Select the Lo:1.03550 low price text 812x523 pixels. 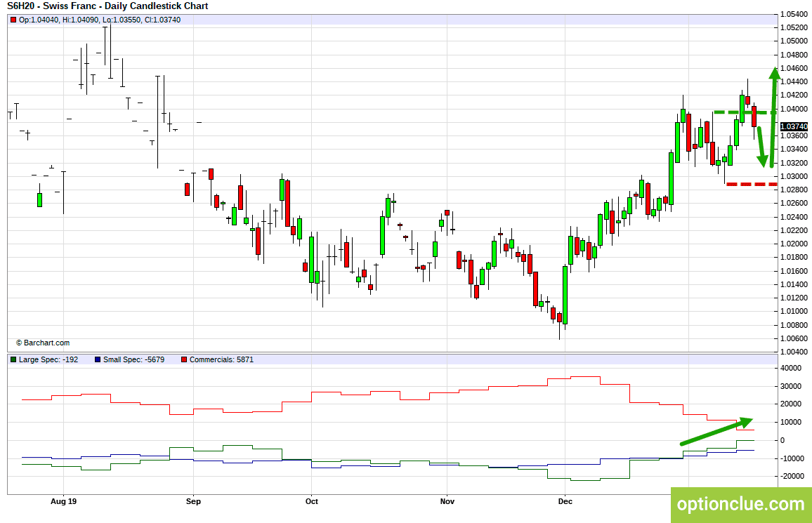[x=122, y=20]
